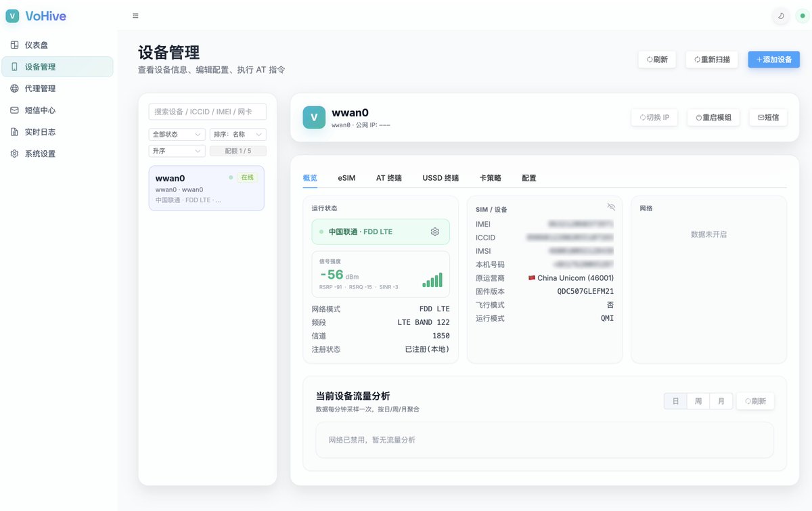The width and height of the screenshot is (812, 511).
Task: Click the blurred ICCID value
Action: (x=570, y=238)
